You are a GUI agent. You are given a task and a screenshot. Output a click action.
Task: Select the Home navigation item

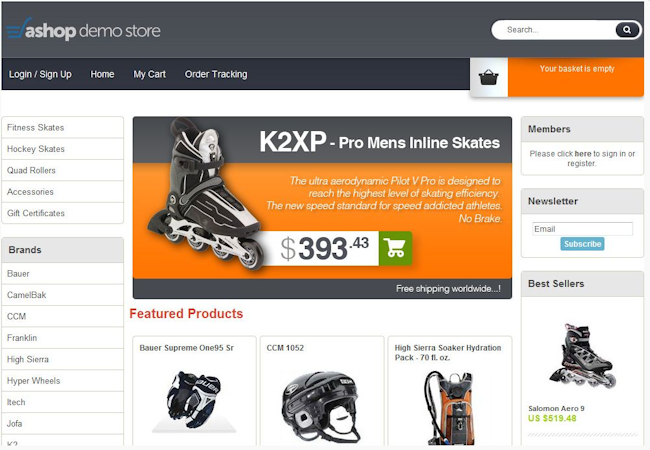pyautogui.click(x=102, y=74)
